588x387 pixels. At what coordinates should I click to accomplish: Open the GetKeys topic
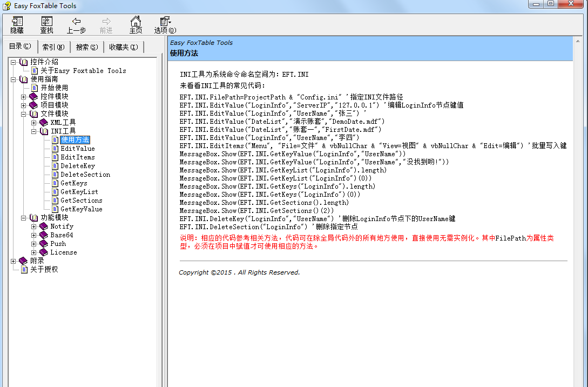(74, 183)
